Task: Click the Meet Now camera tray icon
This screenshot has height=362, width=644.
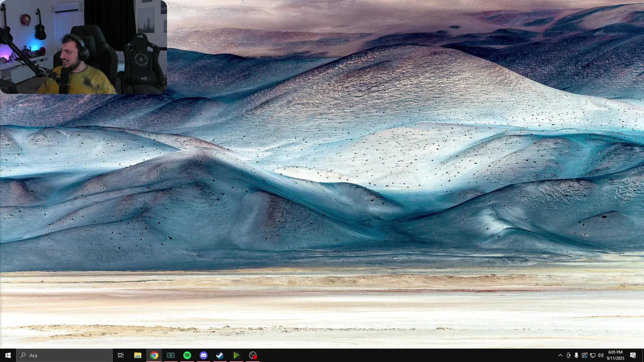Action: pos(569,355)
